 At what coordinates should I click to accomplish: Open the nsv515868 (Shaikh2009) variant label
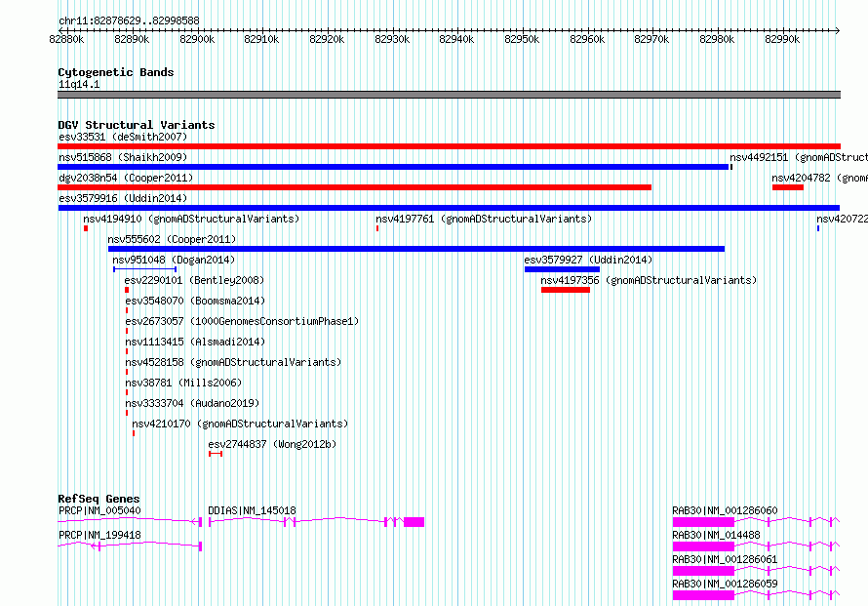pyautogui.click(x=123, y=157)
